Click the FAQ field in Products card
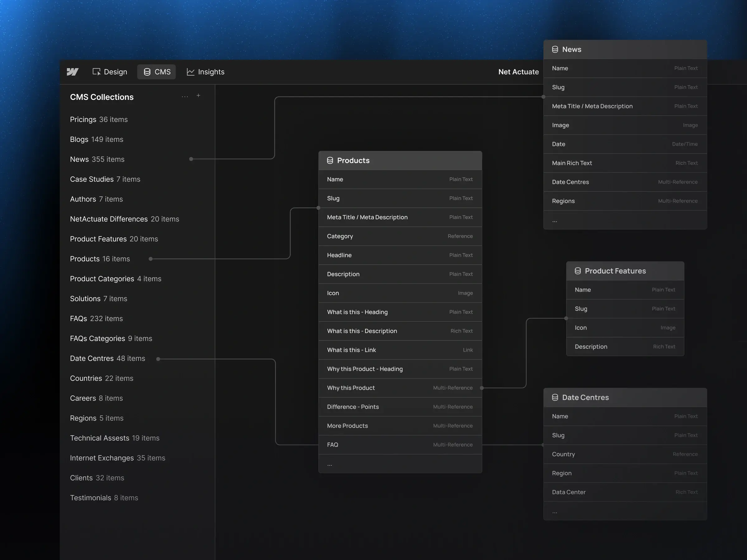 (400, 445)
